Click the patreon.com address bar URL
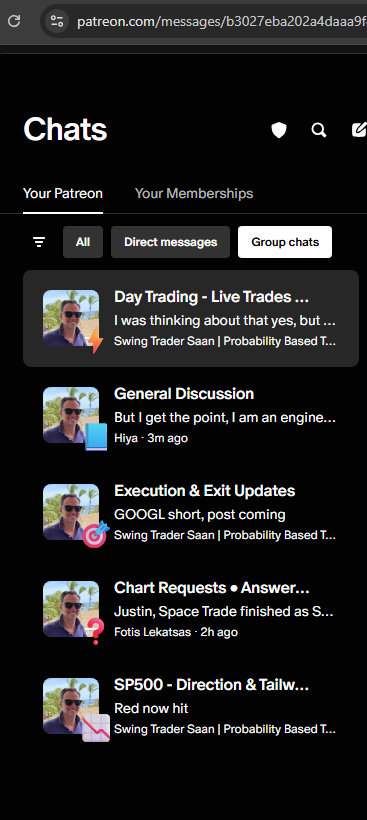Viewport: 367px width, 820px height. (221, 21)
